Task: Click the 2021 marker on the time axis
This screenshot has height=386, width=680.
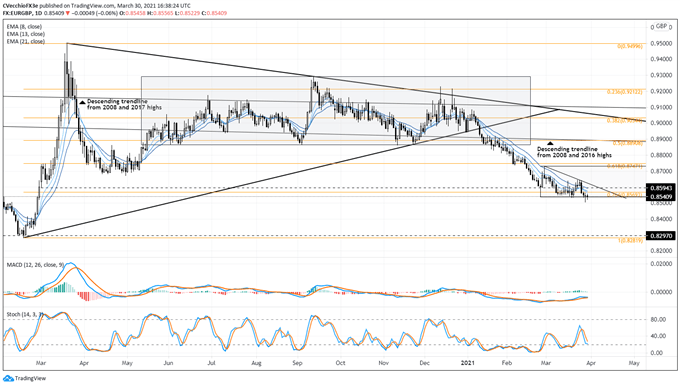Action: pyautogui.click(x=468, y=363)
